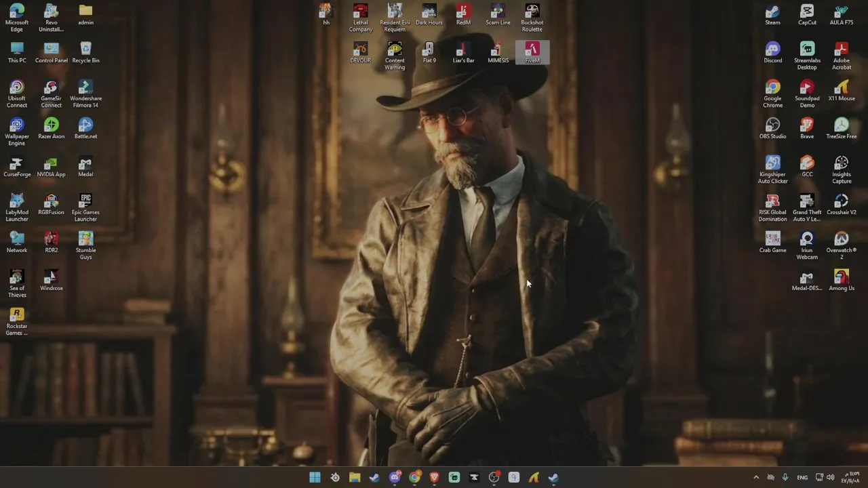The width and height of the screenshot is (868, 488).
Task: Select the Battle.net desktop shortcut
Action: (x=85, y=128)
